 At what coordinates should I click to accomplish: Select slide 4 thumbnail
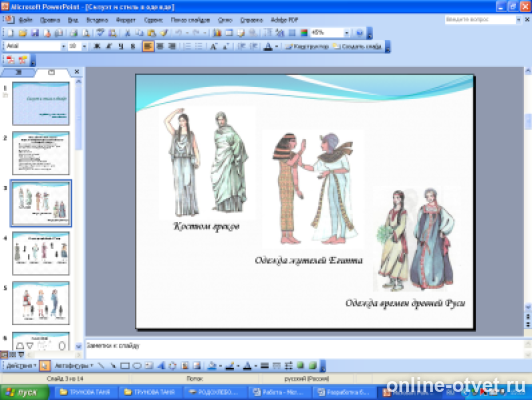[x=41, y=253]
